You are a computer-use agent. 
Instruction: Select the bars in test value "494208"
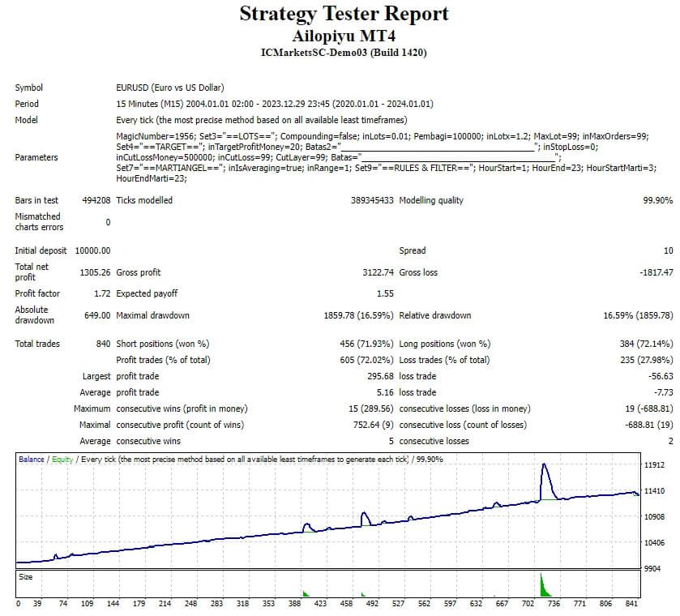pos(96,200)
